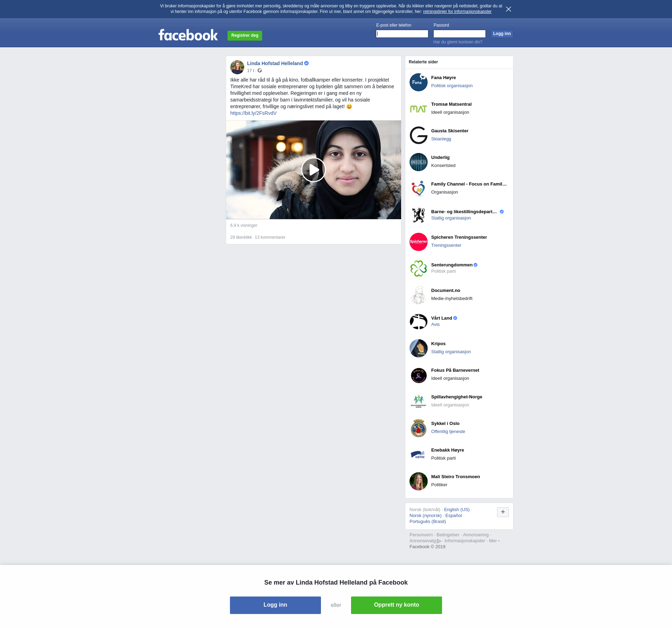The height and width of the screenshot is (628, 672).
Task: Click the public globe icon on the post
Action: point(260,71)
